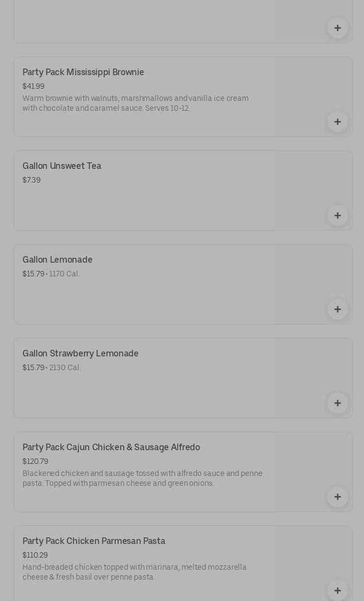This screenshot has width=364, height=601.
Task: Select the Party Pack Cajun Chicken & Sausage Alfredo title
Action: click(111, 447)
